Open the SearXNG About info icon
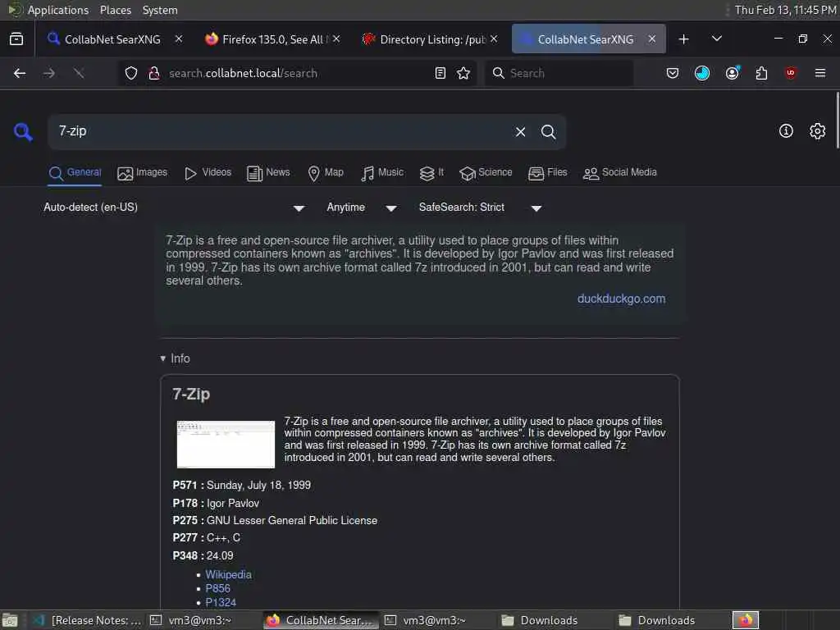The width and height of the screenshot is (840, 630). (x=786, y=130)
